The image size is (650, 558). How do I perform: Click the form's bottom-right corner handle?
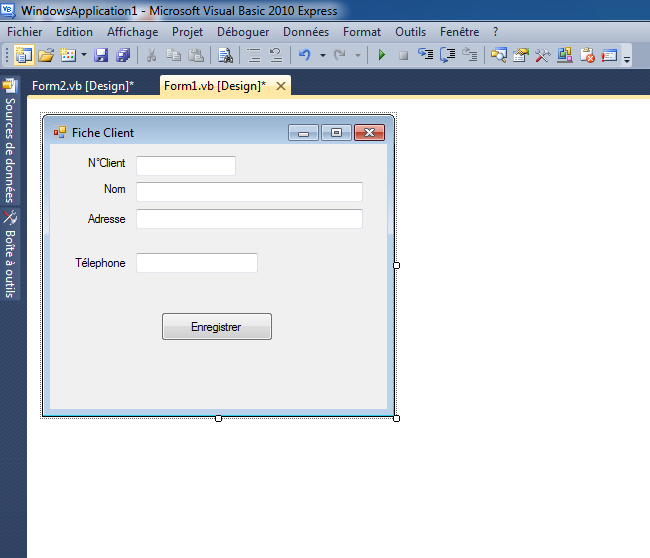396,419
